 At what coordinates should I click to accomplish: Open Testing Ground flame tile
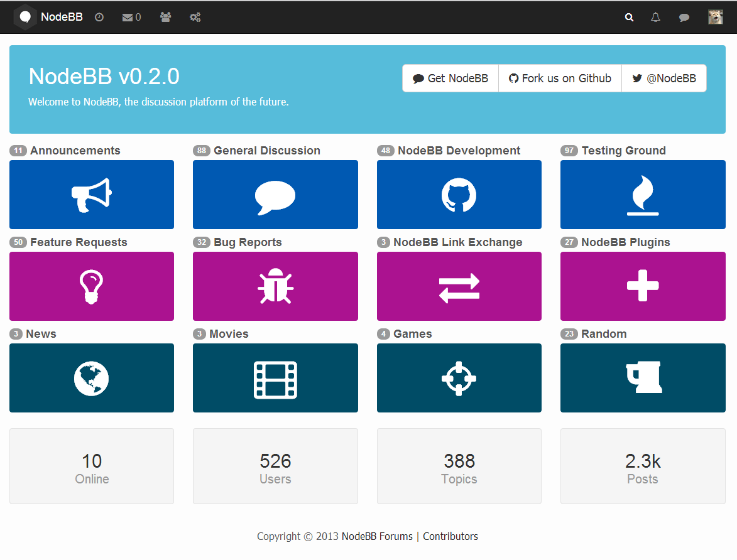pyautogui.click(x=643, y=195)
